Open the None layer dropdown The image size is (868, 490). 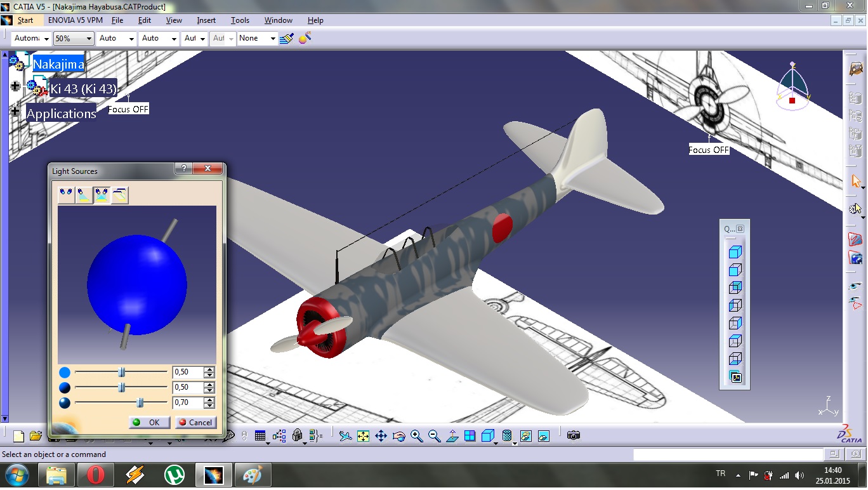(x=258, y=39)
